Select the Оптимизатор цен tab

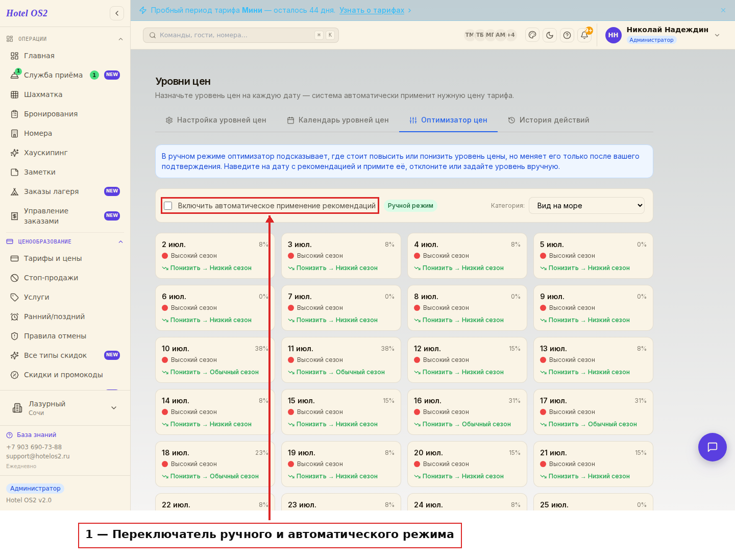tap(448, 120)
